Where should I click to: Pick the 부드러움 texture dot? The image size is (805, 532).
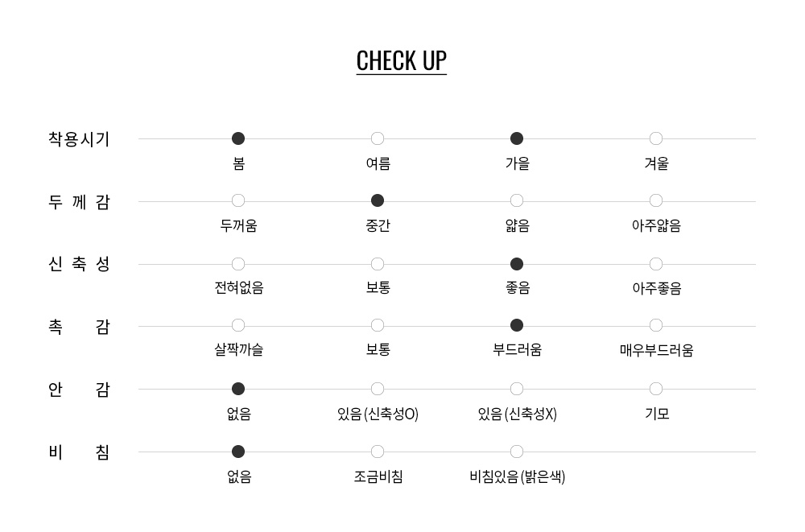click(517, 325)
